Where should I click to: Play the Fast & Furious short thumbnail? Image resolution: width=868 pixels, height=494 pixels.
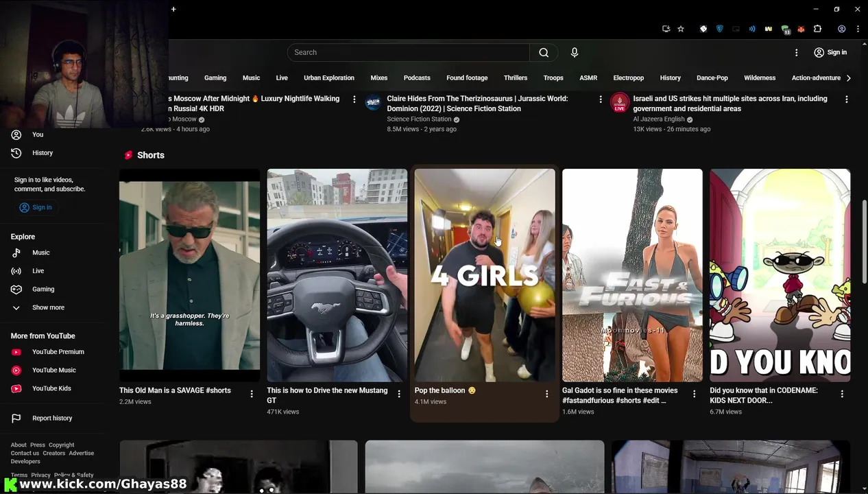click(x=632, y=275)
